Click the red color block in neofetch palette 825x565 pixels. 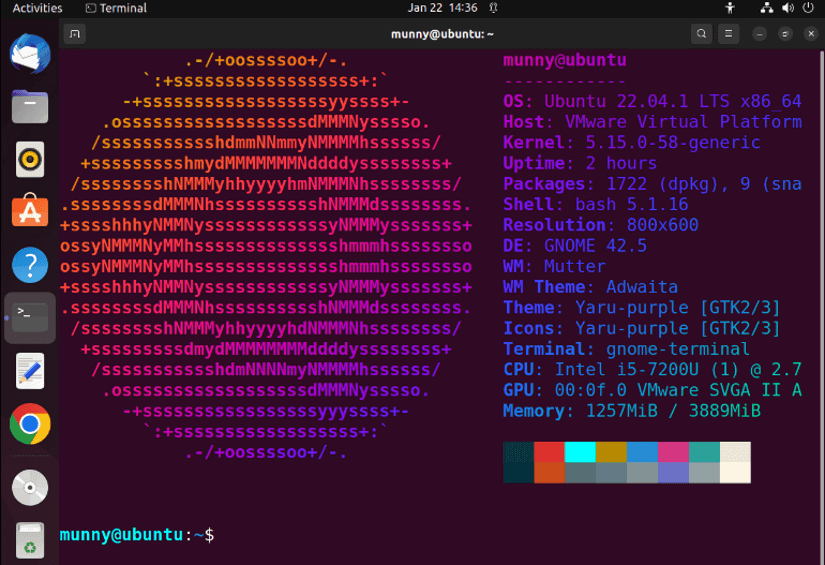pyautogui.click(x=549, y=452)
